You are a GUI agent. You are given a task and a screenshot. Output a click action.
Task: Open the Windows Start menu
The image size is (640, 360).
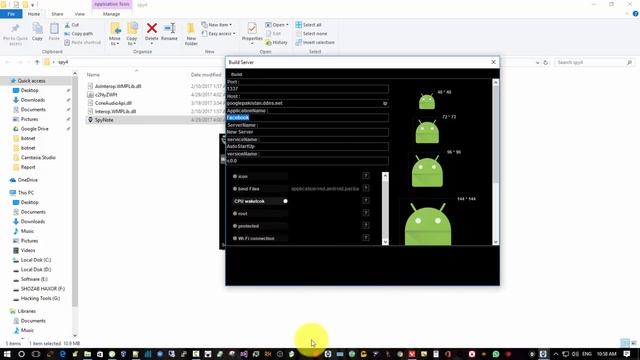pyautogui.click(x=7, y=354)
